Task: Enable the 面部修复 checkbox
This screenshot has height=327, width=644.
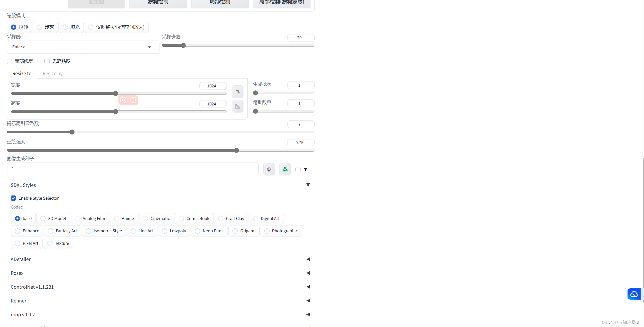Action: coord(9,61)
